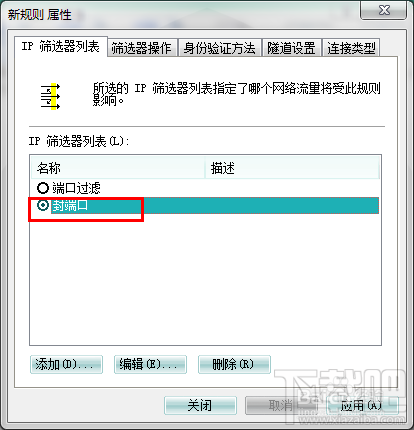414x430 pixels.
Task: Click the 删除(R) button
Action: (234, 364)
